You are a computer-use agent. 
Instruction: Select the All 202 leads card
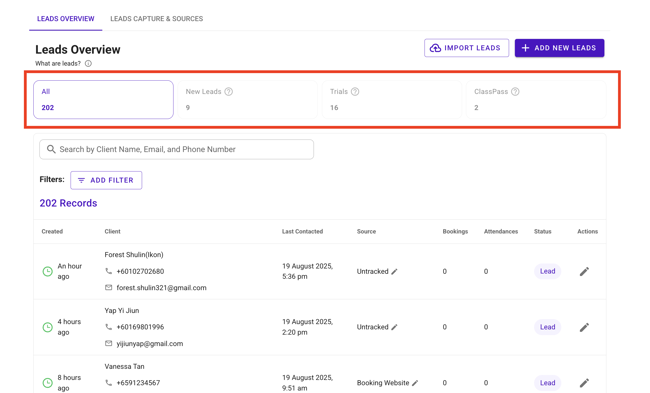pos(103,99)
